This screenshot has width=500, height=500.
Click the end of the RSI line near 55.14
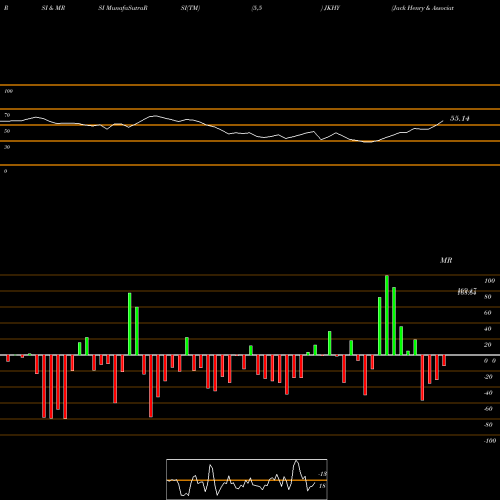[443, 121]
